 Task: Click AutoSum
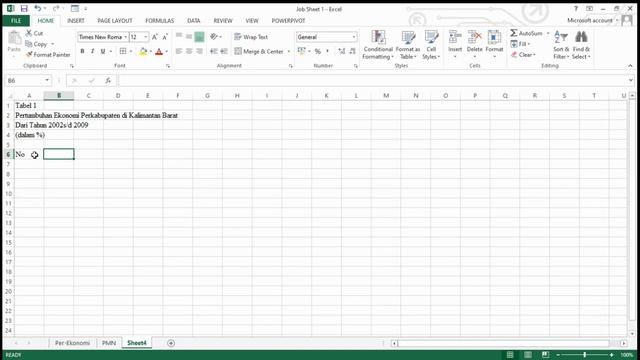coord(527,33)
